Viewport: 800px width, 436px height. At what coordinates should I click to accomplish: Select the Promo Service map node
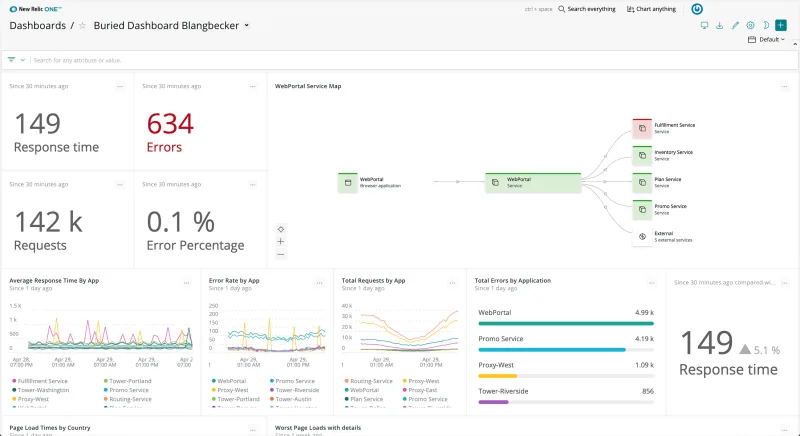point(642,210)
